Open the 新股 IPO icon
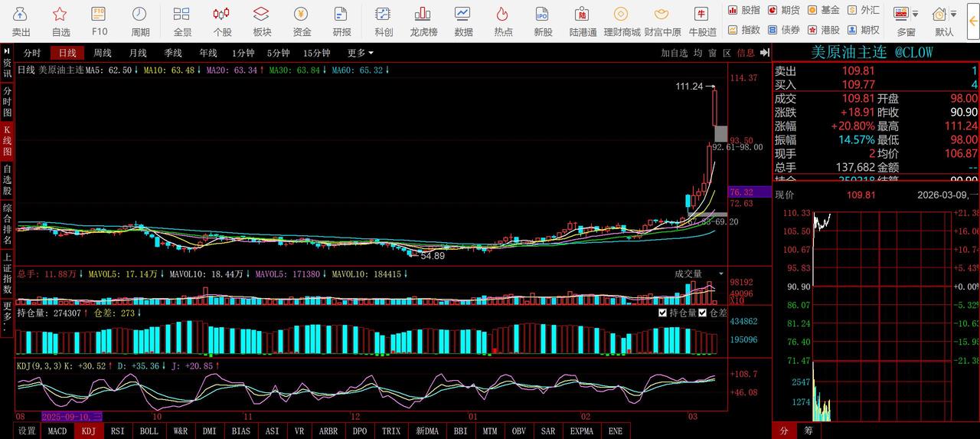Image resolution: width=980 pixels, height=439 pixels. tap(543, 21)
